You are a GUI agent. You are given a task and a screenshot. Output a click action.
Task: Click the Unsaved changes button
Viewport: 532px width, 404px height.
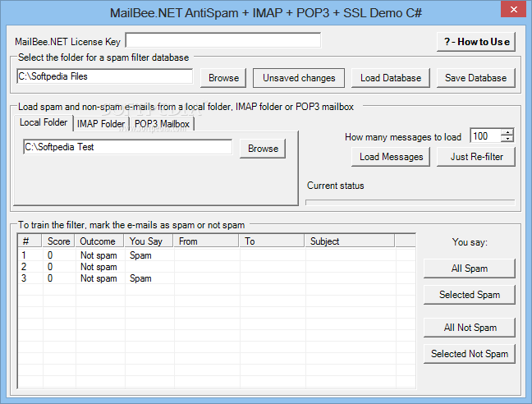click(299, 78)
